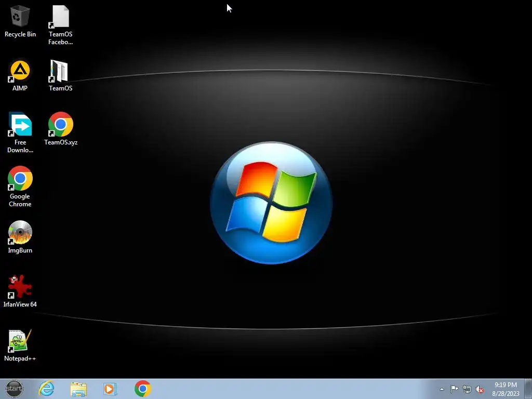Select the Recycle Bin desktop icon

point(20,21)
